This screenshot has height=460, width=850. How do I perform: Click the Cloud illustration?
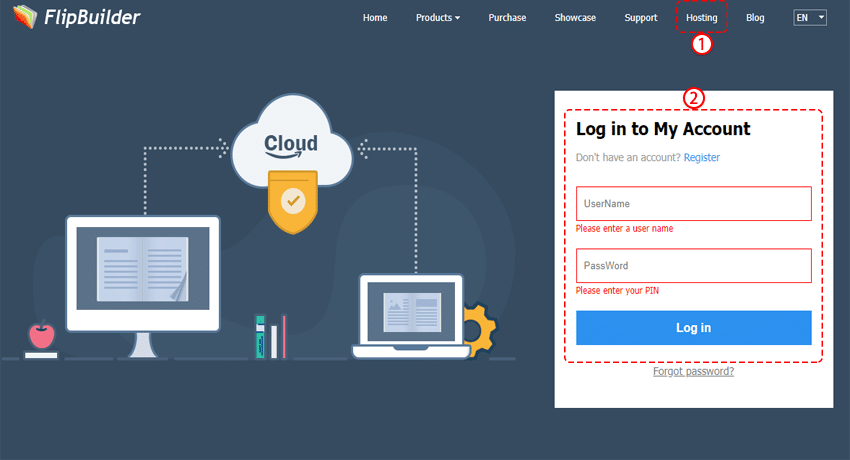click(292, 141)
